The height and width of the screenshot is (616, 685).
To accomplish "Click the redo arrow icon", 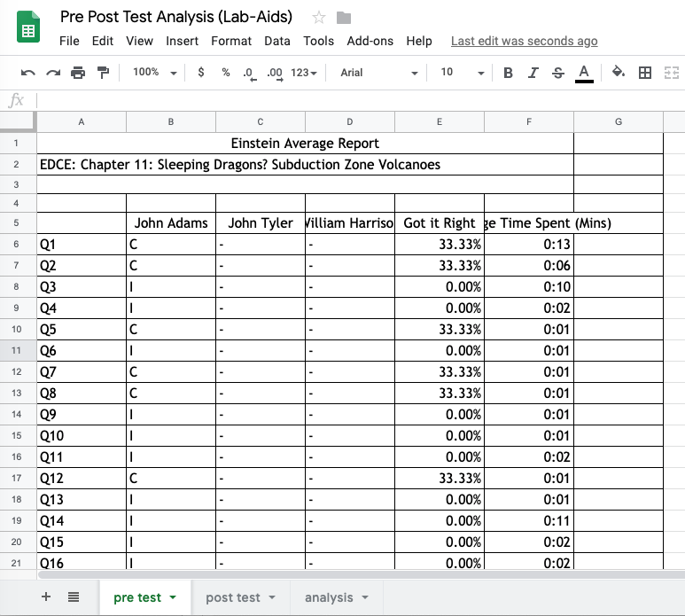I will click(53, 73).
